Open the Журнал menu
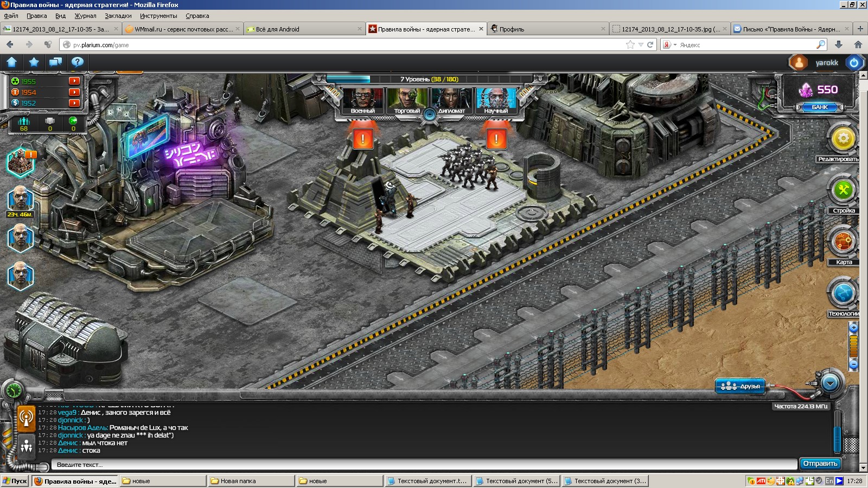 coord(85,16)
